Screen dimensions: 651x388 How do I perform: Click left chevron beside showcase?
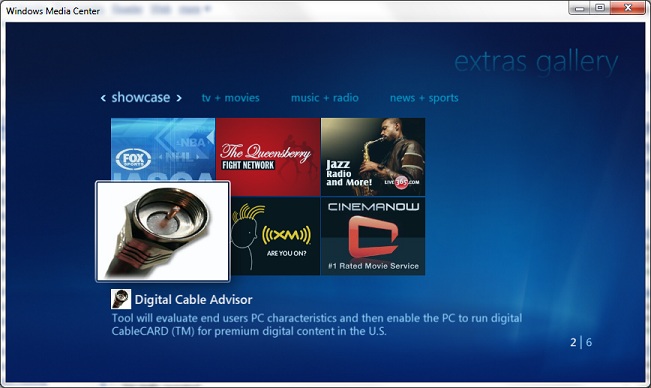(x=103, y=98)
